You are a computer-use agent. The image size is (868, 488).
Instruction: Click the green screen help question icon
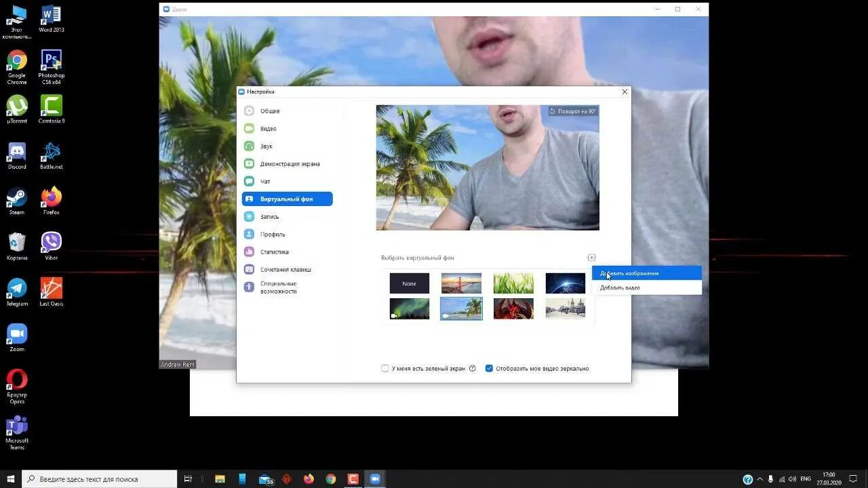coord(472,369)
